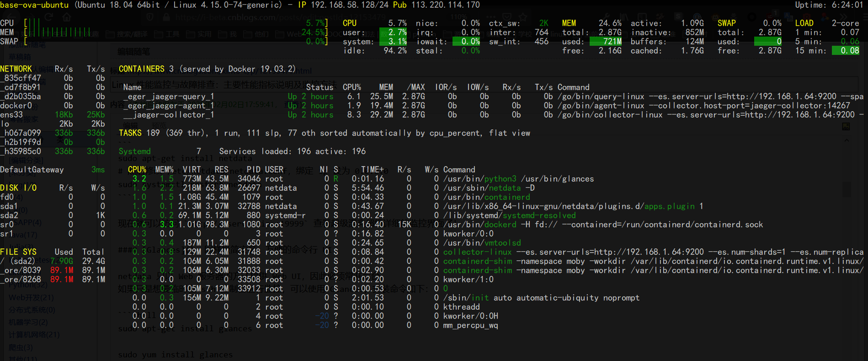Click the IOR/s column header in containers table
This screenshot has height=361, width=868.
click(x=445, y=87)
